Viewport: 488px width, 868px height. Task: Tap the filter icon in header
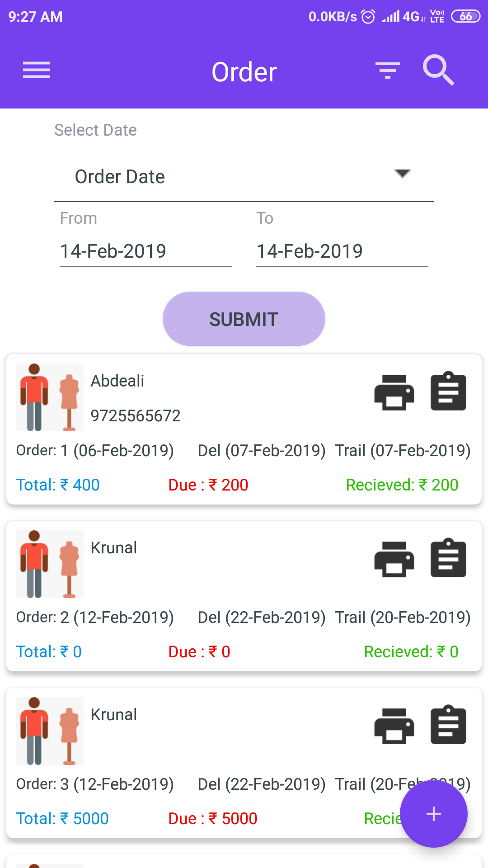click(387, 71)
